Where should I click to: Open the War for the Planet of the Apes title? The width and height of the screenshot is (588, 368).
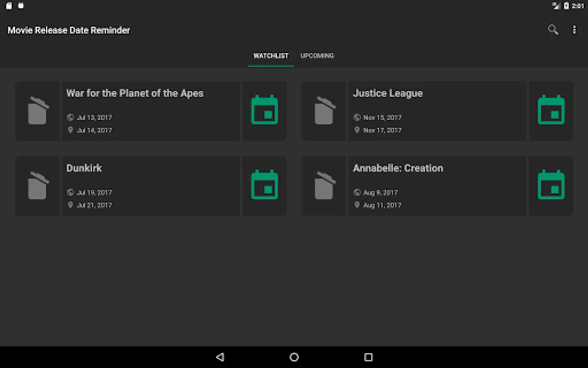click(135, 93)
